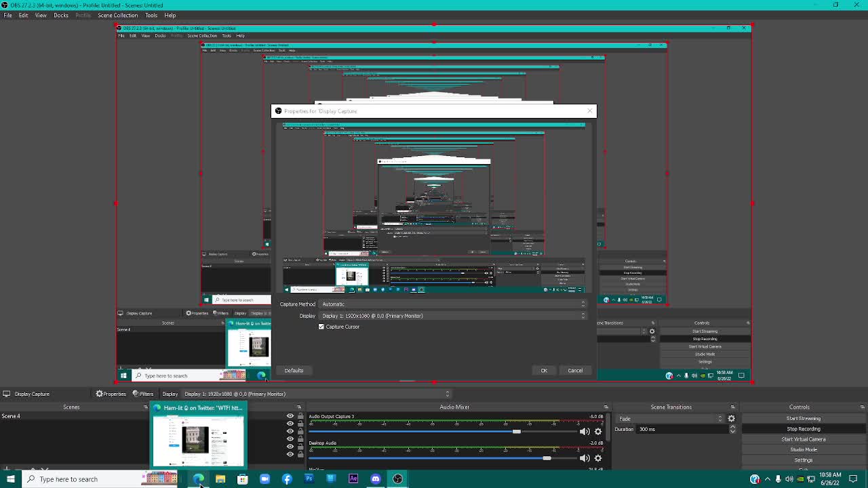Pop out the Controls dock

tap(863, 407)
